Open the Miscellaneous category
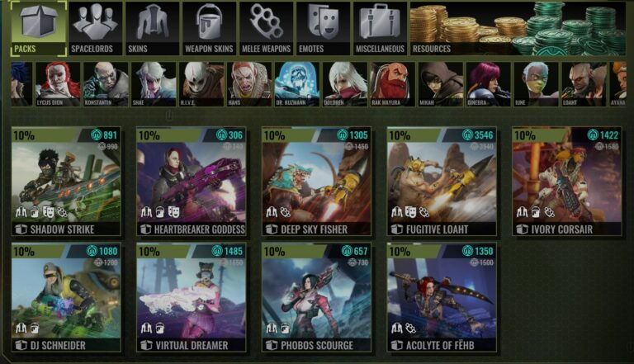634x364 pixels. (380, 28)
